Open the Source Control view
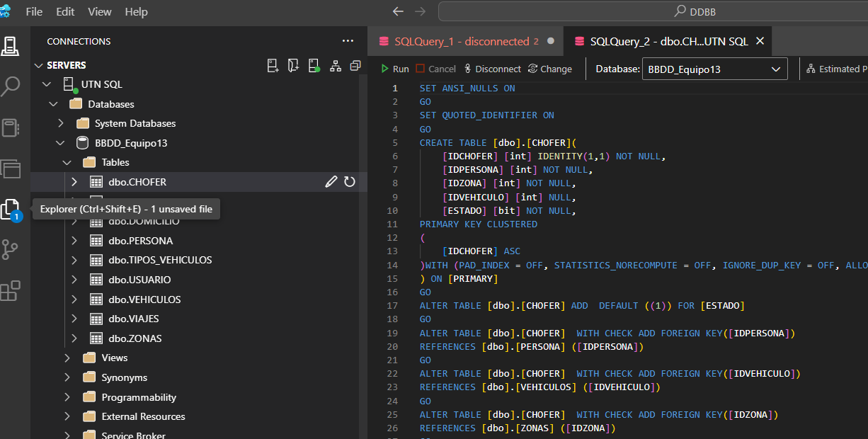 coord(11,250)
